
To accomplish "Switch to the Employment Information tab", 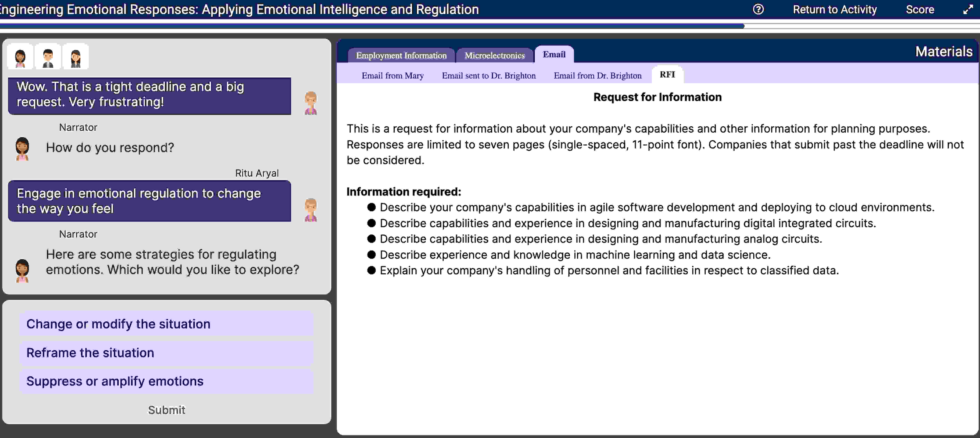I will (x=401, y=55).
